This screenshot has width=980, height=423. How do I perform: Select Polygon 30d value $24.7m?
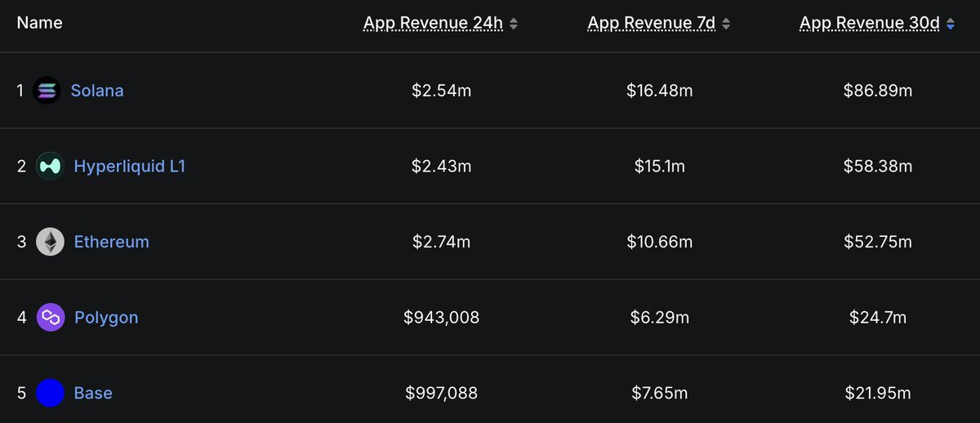877,318
